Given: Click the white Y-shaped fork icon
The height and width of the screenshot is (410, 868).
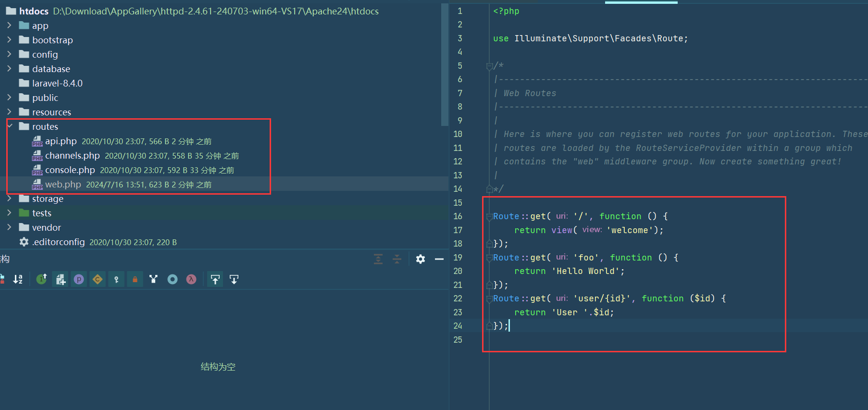Looking at the screenshot, I should (153, 279).
